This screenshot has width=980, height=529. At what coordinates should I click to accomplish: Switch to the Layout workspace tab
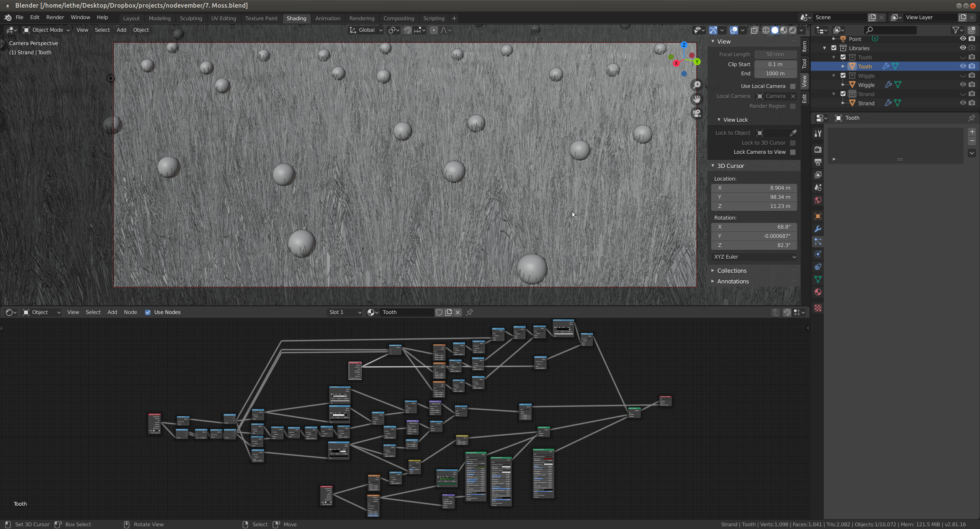pos(131,18)
